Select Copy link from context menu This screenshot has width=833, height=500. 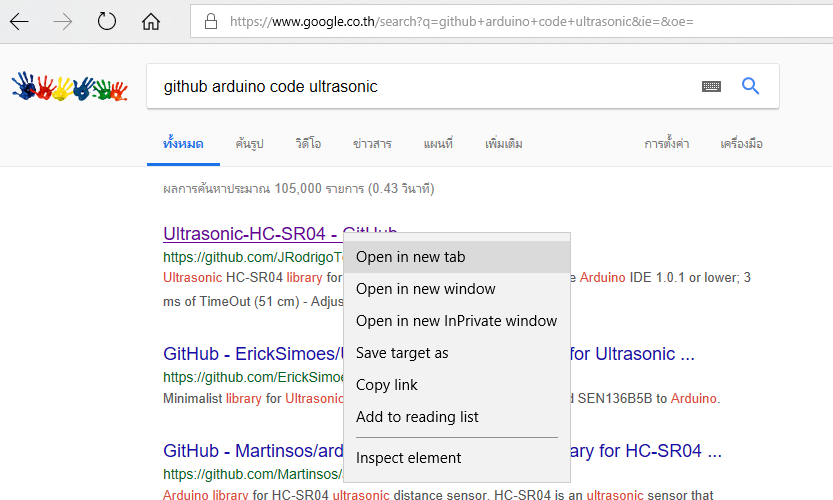(457, 385)
